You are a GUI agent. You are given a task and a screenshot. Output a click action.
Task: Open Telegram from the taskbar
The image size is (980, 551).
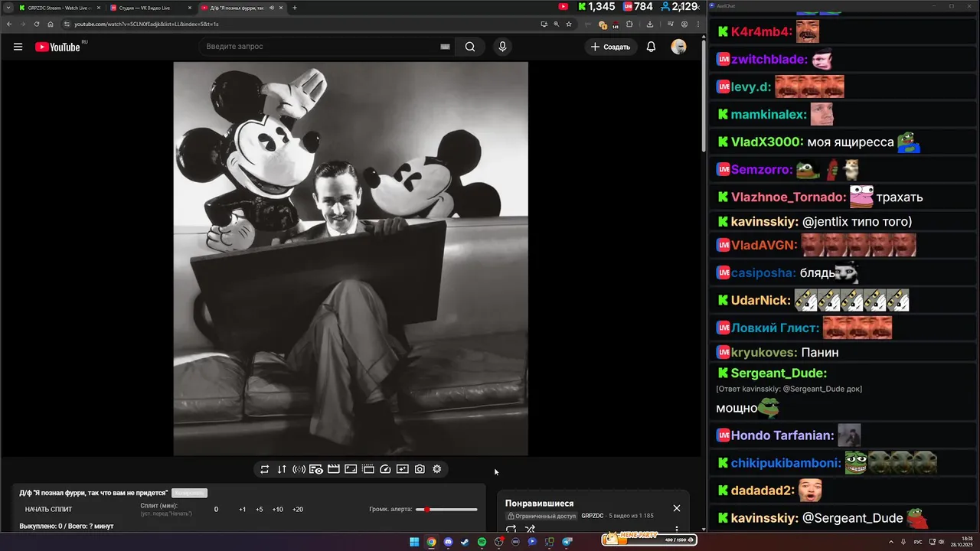tap(567, 542)
